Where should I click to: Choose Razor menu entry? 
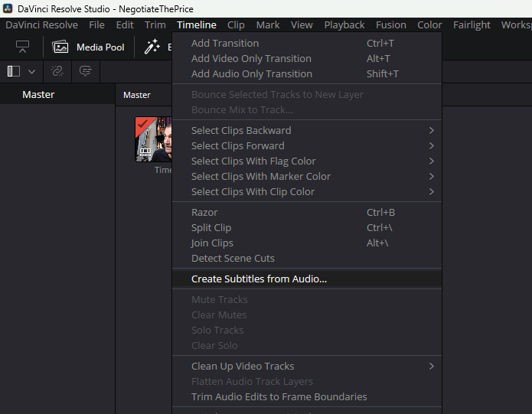(x=307, y=212)
